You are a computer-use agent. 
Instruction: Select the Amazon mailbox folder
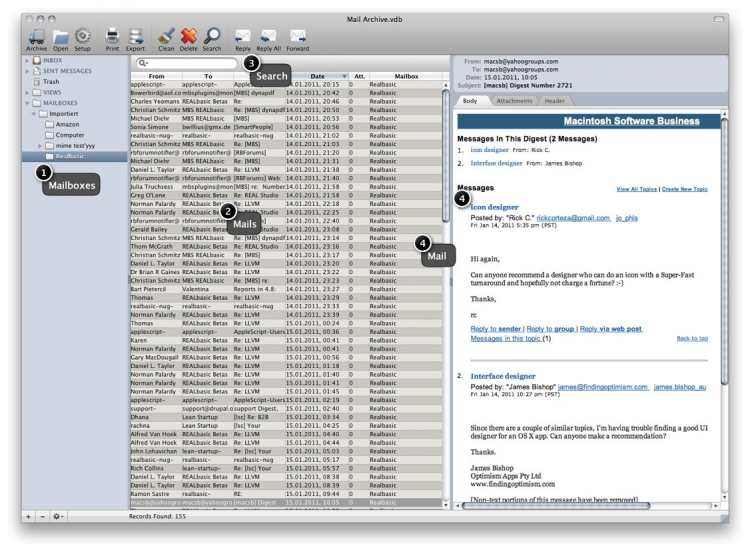[x=68, y=123]
